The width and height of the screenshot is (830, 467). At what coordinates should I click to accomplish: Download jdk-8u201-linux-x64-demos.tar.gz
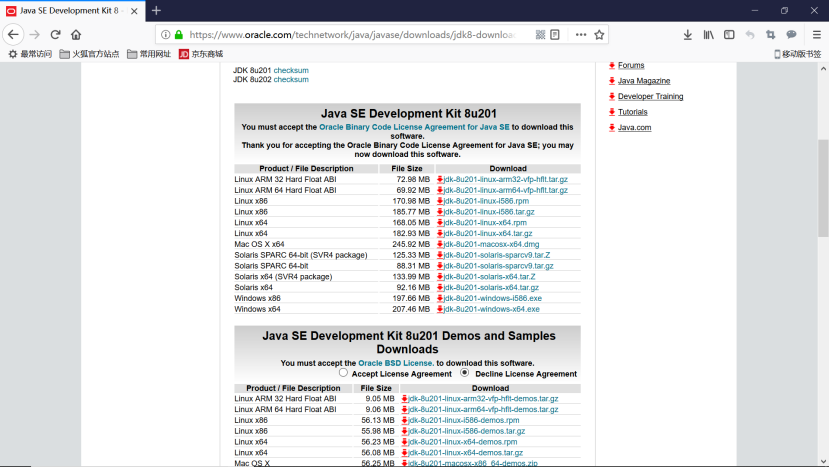pyautogui.click(x=465, y=453)
